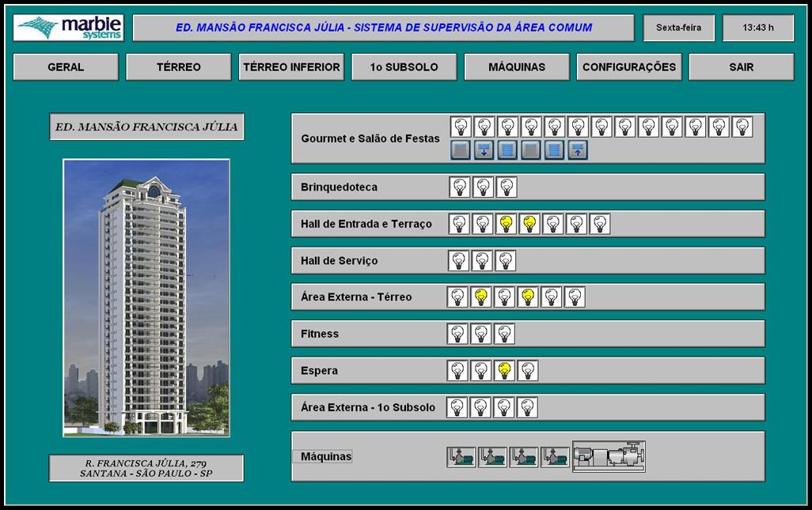Viewport: 812px width, 510px height.
Task: Select the first pump icon in Máquinas row
Action: pos(461,457)
